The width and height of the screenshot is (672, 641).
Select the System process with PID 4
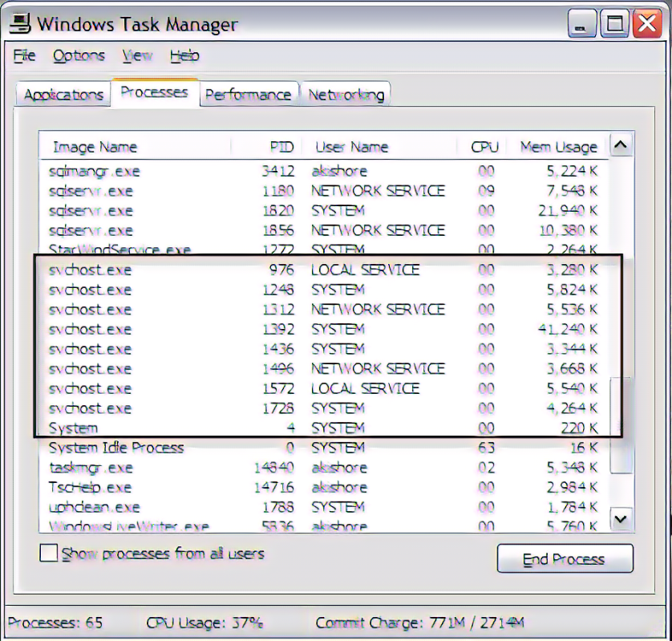[x=323, y=428]
